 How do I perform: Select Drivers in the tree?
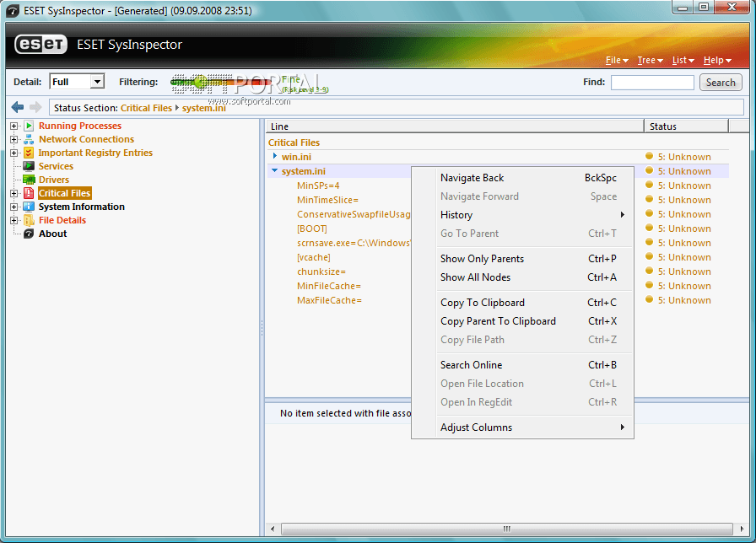click(x=54, y=180)
